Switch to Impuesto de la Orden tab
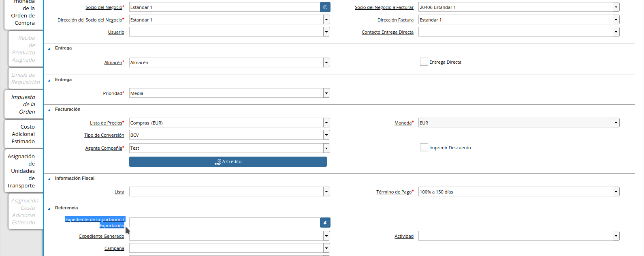This screenshot has width=644, height=256. click(23, 104)
